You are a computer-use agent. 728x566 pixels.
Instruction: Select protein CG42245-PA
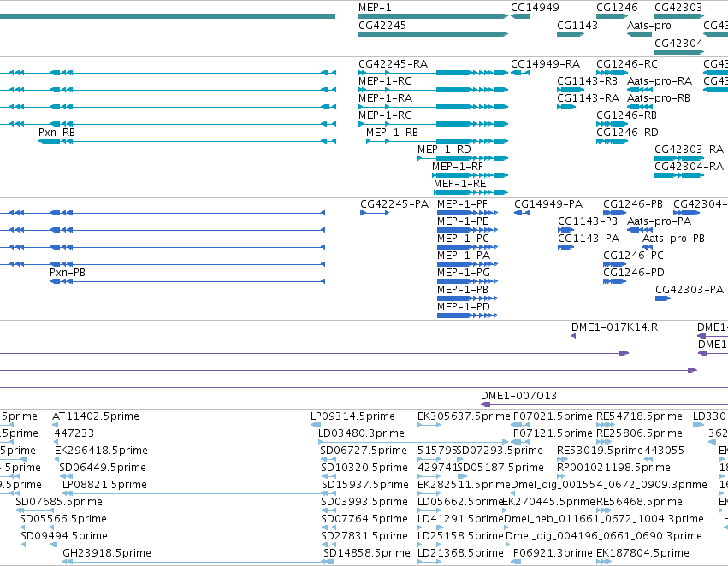(375, 213)
